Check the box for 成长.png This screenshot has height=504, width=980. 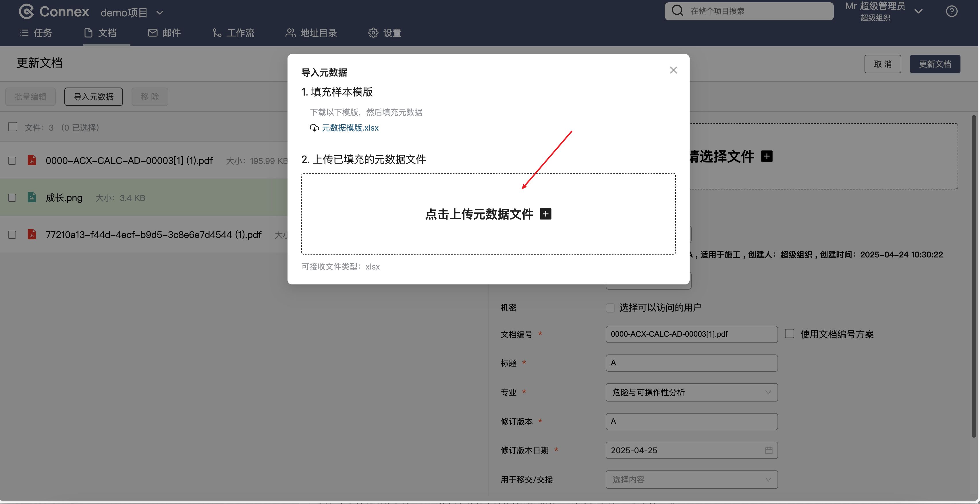point(12,198)
